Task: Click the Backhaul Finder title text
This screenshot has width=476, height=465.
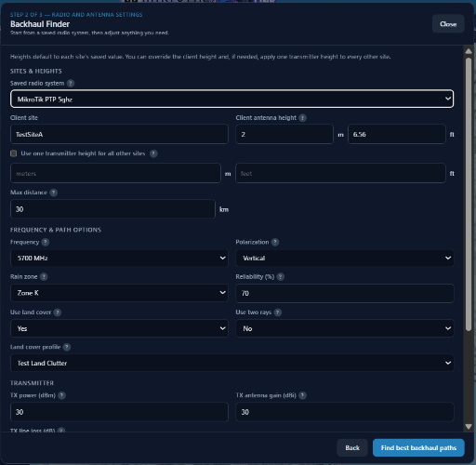Action: (x=40, y=24)
